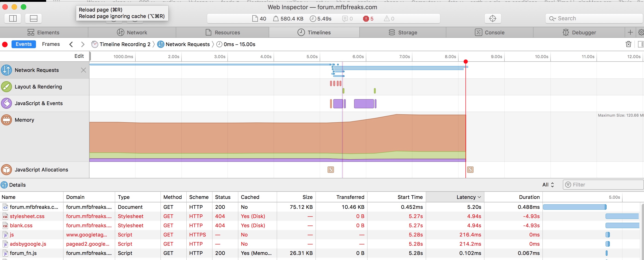This screenshot has height=260, width=644.
Task: Click Timeline Recording 2 breadcrumb
Action: 121,44
